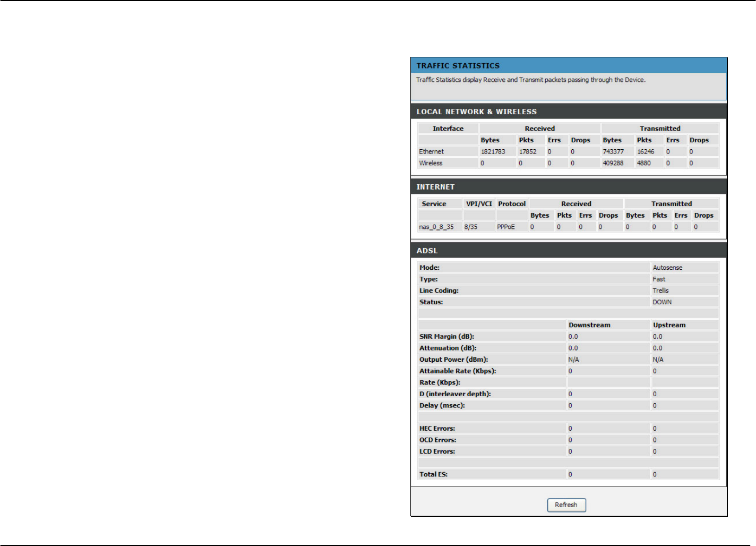756x546 pixels.
Task: Click the Delay (msec) label
Action: [x=442, y=406]
